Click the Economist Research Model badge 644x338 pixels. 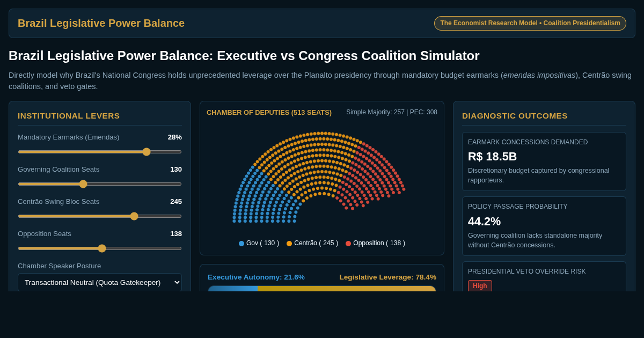(530, 23)
